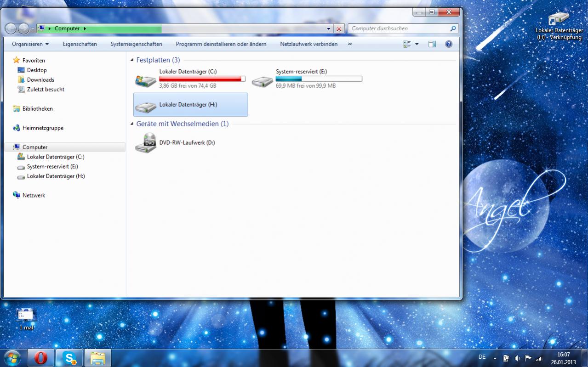Select the Lokaler Datenträger (H:) drive icon

click(145, 107)
